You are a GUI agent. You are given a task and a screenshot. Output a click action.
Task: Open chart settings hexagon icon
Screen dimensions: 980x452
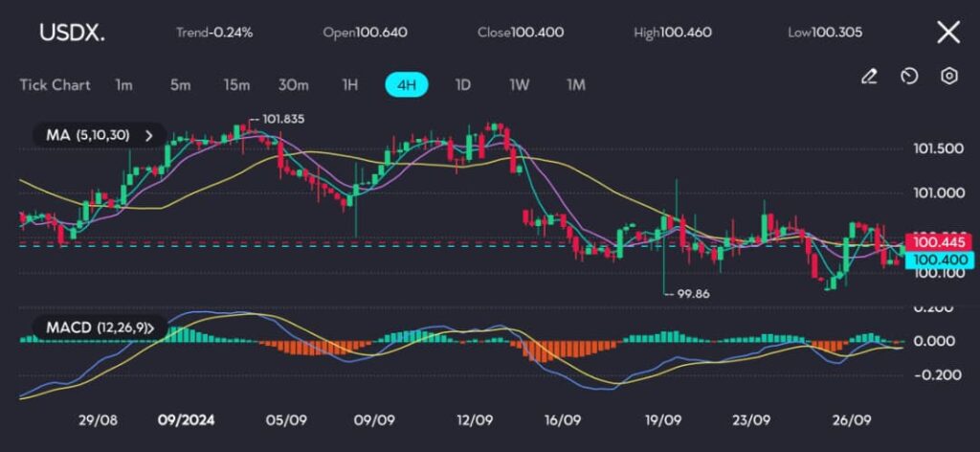(x=948, y=77)
